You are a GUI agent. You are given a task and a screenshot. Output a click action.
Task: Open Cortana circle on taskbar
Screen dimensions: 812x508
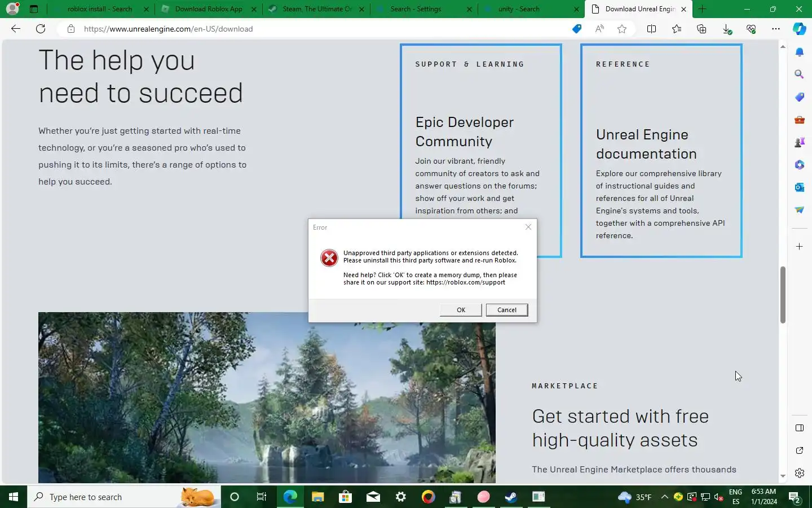pyautogui.click(x=235, y=497)
